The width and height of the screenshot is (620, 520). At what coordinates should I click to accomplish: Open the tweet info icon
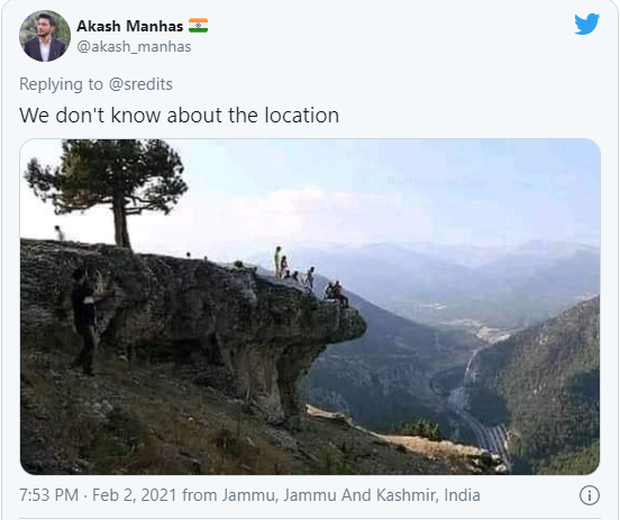[590, 495]
